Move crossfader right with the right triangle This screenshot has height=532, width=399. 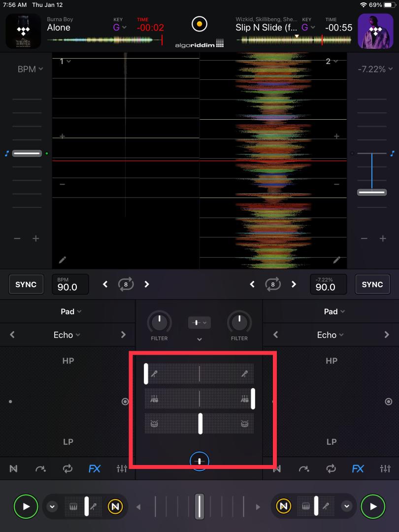coord(258,507)
